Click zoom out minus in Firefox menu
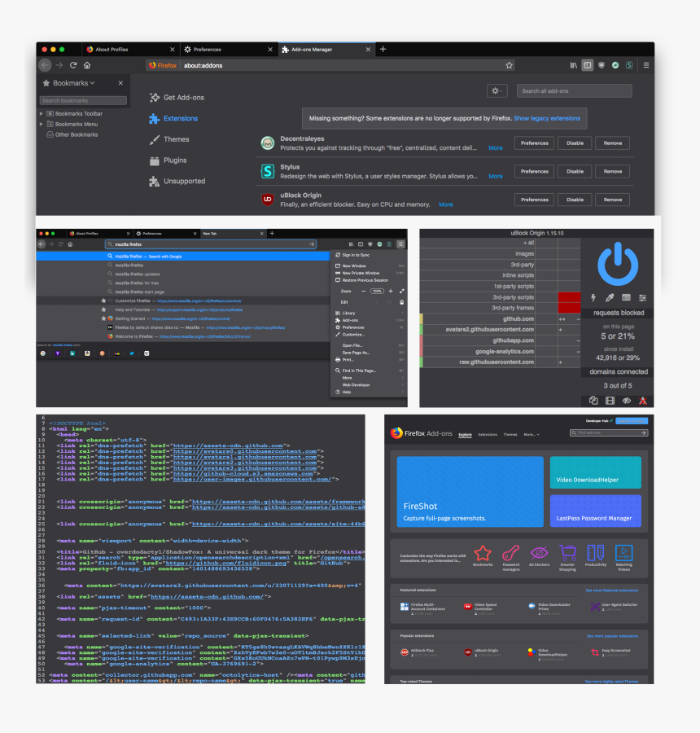 tap(364, 292)
